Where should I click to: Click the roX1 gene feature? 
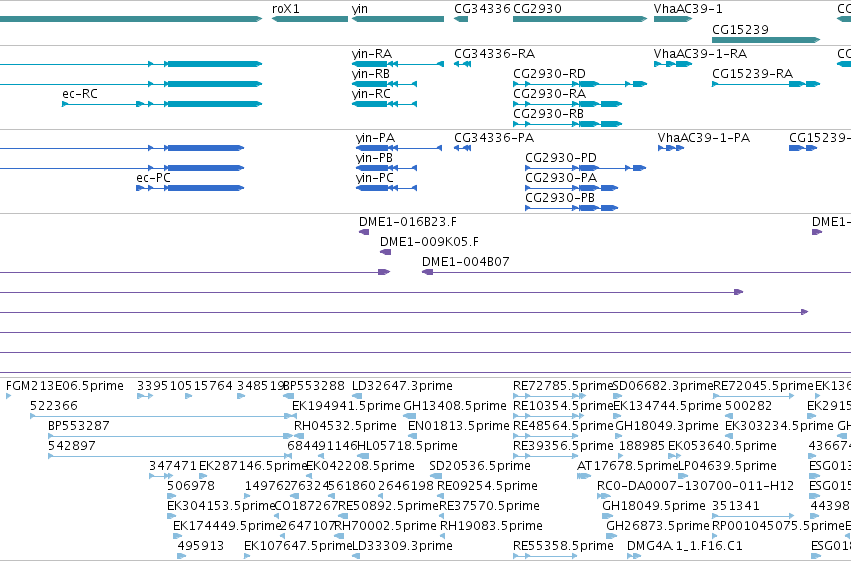coord(310,19)
